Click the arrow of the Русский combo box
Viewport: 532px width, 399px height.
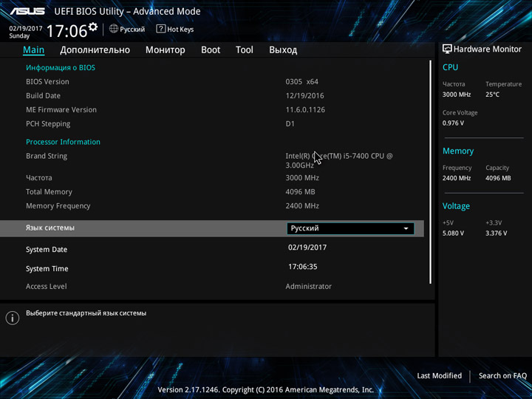406,228
